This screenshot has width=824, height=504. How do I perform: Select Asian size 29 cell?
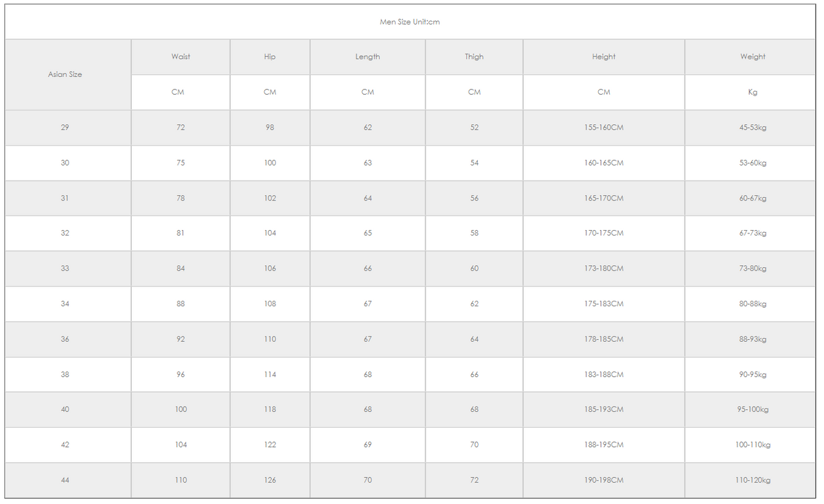(x=65, y=128)
